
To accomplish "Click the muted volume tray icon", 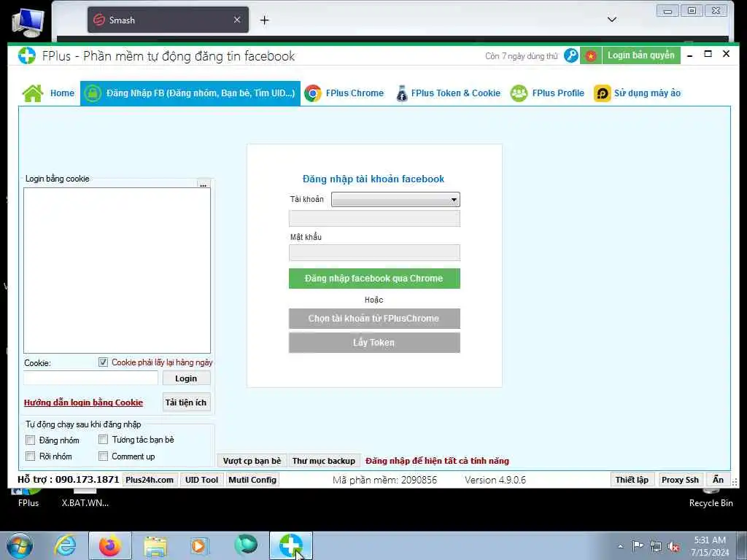I will click(x=673, y=546).
